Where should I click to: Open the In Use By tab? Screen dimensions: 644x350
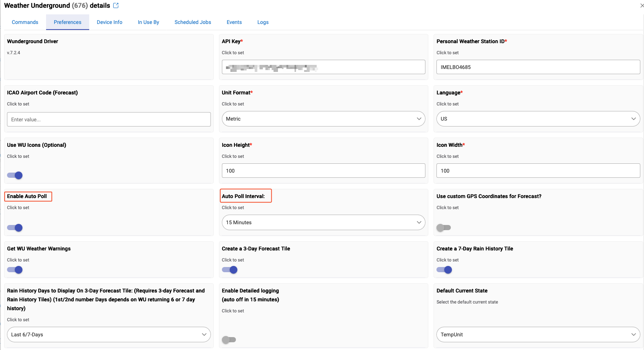click(x=148, y=22)
